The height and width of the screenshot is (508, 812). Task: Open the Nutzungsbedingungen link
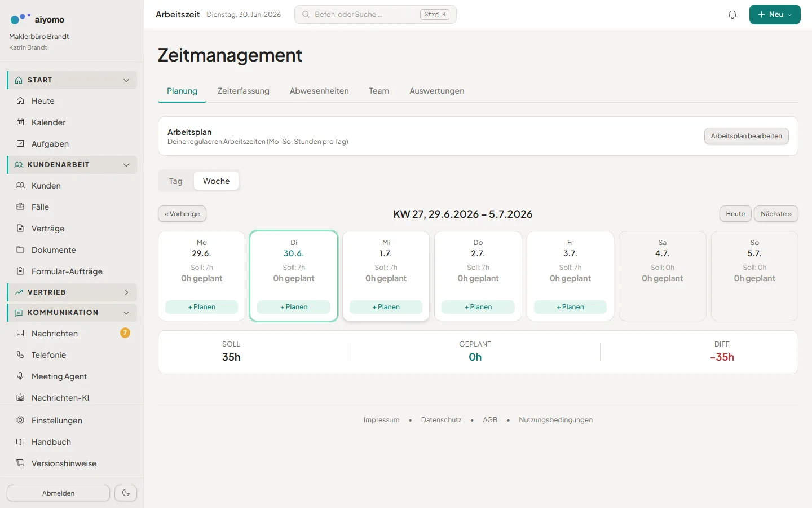pos(556,420)
